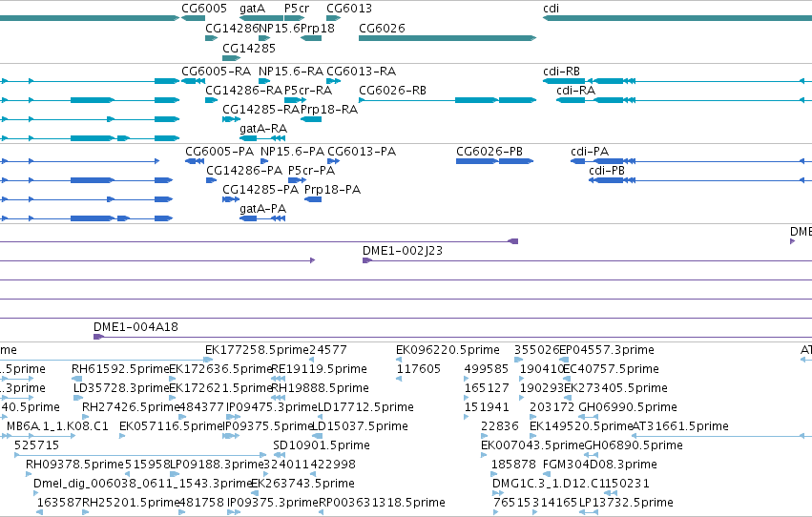Select the P5cr gene label

click(296, 9)
